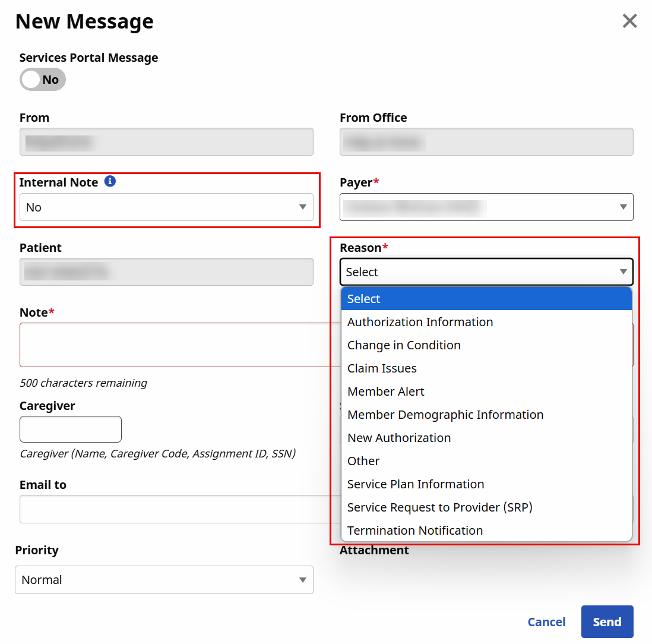The height and width of the screenshot is (644, 652).
Task: Select Authorization Information reason
Action: (x=420, y=322)
